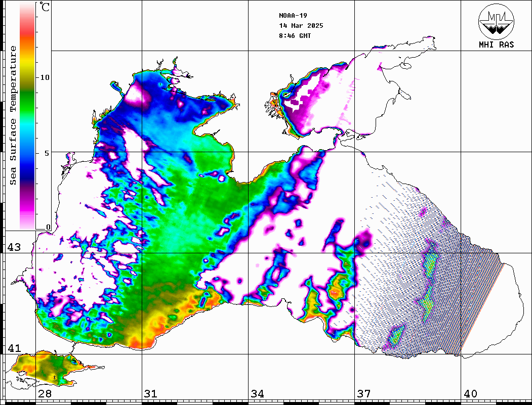Viewport: 532px width, 405px height.
Task: Click longitude label "37"
Action: pos(364,394)
